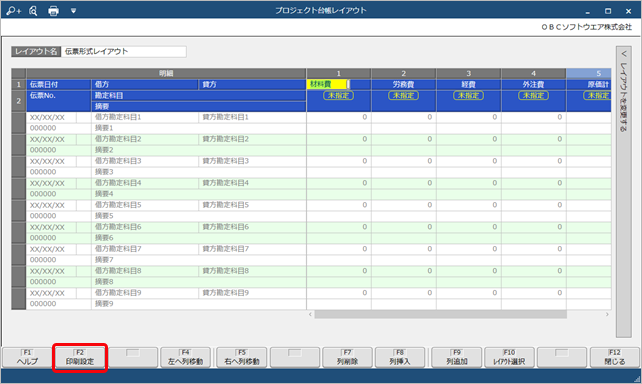This screenshot has width=642, height=384.
Task: Click the printer icon in the title bar
Action: tap(53, 11)
